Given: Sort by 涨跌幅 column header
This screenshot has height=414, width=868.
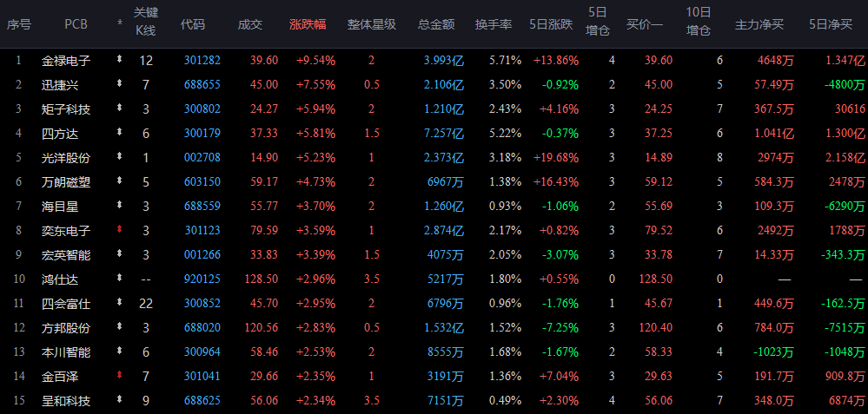Looking at the screenshot, I should pos(308,24).
